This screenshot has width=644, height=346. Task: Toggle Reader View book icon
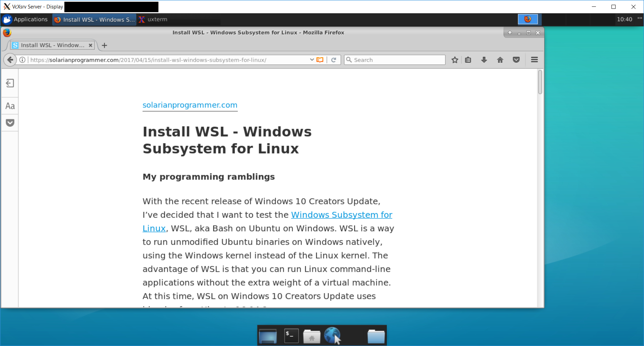pos(320,60)
